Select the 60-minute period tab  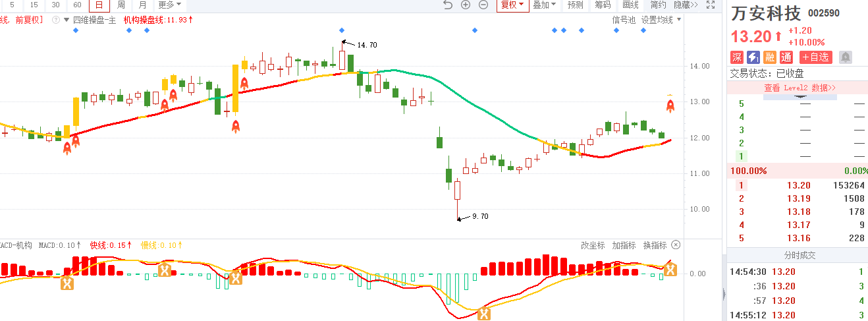pos(77,5)
